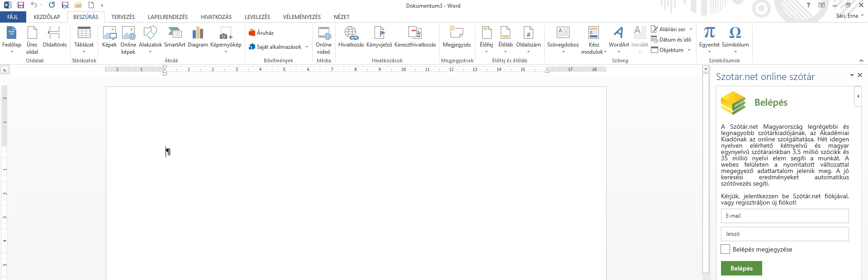This screenshot has width=868, height=280.
Task: Click the Áruház store button
Action: point(261,33)
